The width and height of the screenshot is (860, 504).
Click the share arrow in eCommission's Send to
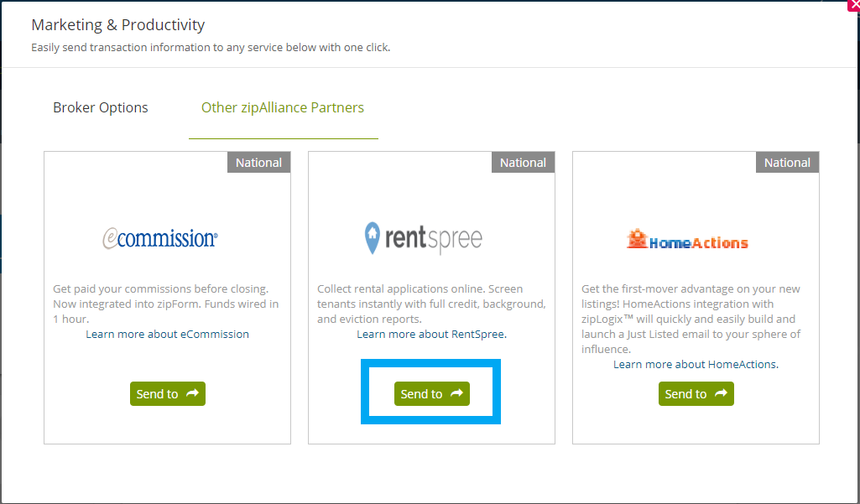[x=192, y=393]
